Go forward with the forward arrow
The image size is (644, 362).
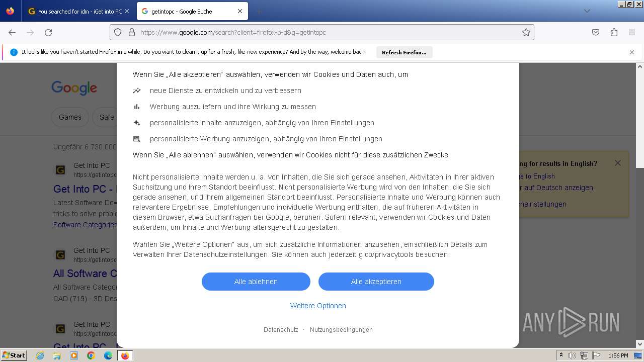[x=30, y=32]
